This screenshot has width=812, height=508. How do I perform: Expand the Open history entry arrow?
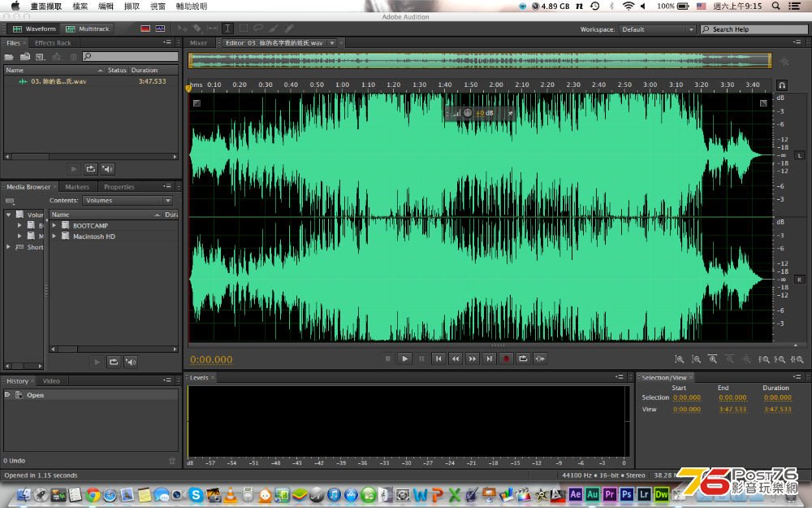pyautogui.click(x=7, y=394)
